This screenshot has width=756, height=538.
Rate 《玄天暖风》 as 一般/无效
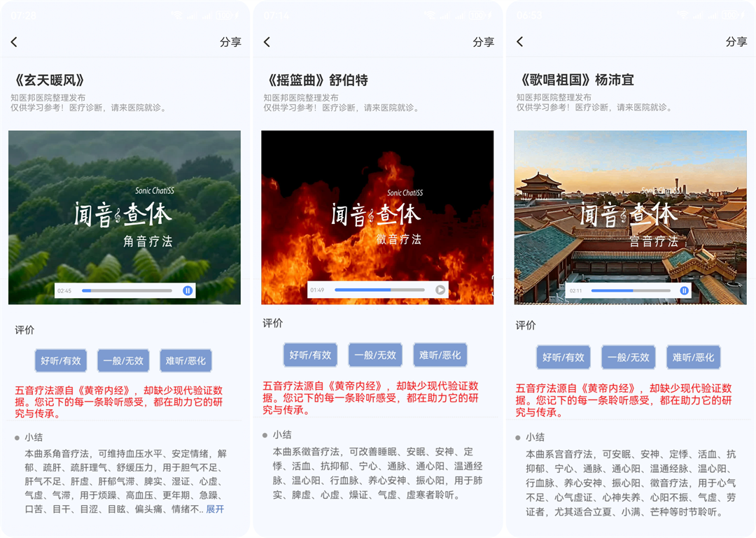coord(123,360)
